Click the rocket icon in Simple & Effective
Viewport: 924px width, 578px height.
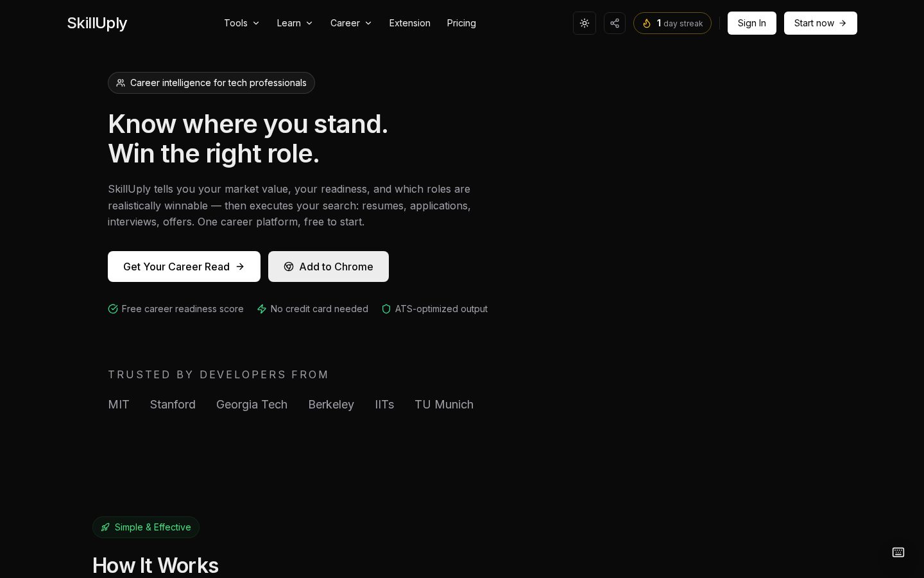click(105, 527)
